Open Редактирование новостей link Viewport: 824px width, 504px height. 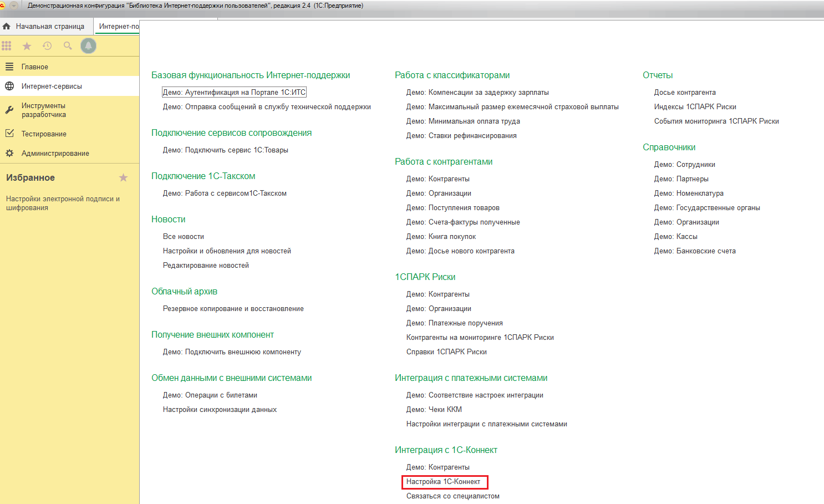click(206, 265)
